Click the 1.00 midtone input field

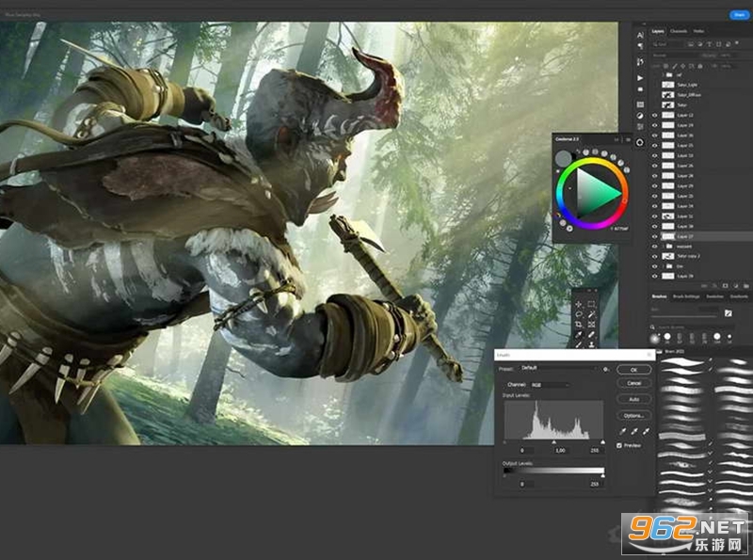560,451
